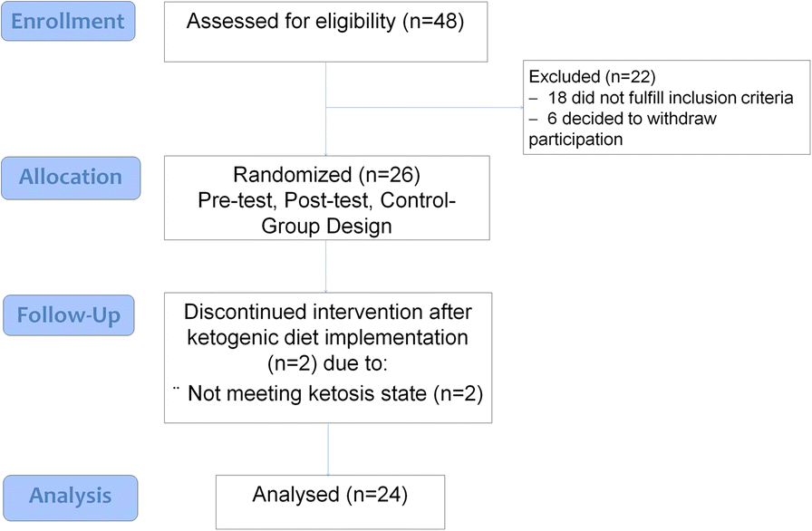The width and height of the screenshot is (812, 531).
Task: Click the Enrollment stage label
Action: (70, 20)
